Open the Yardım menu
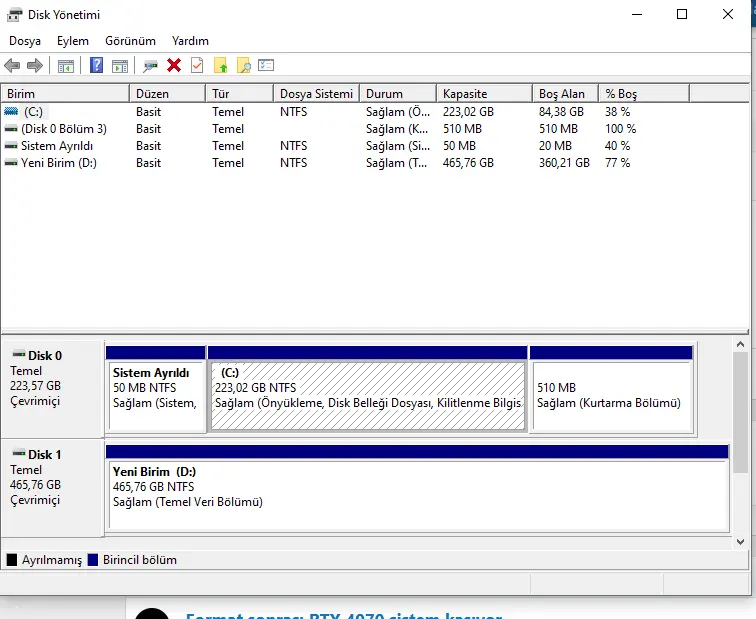 coord(190,41)
